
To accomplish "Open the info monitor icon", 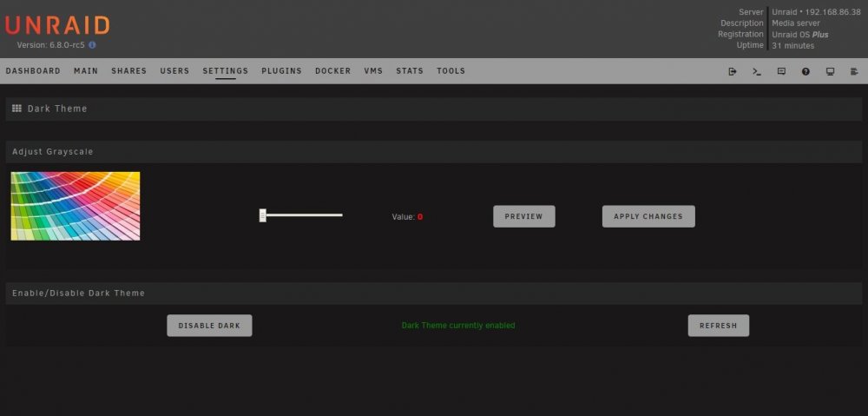I will (830, 71).
